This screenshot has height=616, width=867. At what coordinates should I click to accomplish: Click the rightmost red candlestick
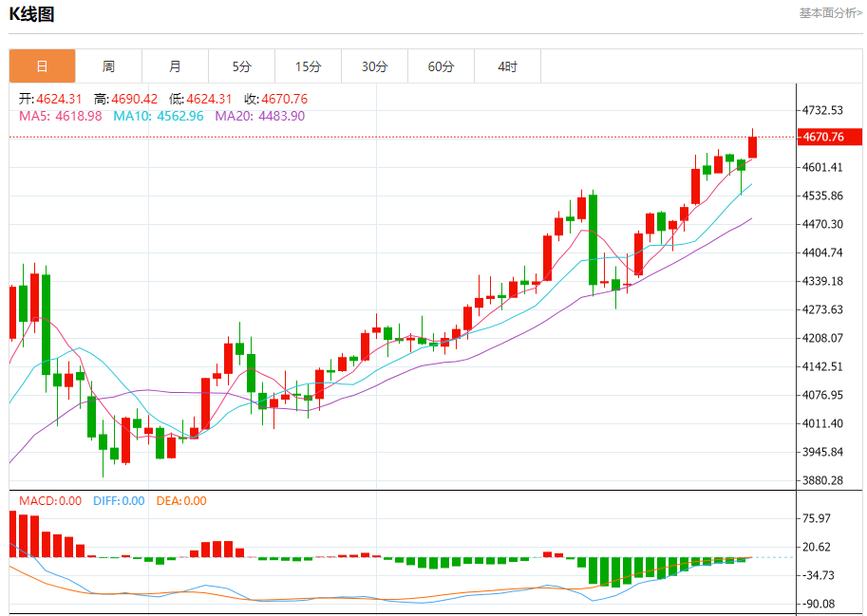[753, 147]
